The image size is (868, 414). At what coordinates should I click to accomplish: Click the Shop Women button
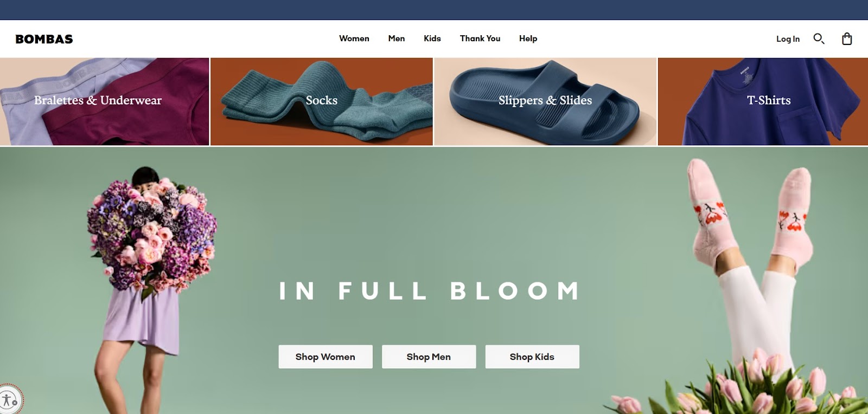point(325,357)
